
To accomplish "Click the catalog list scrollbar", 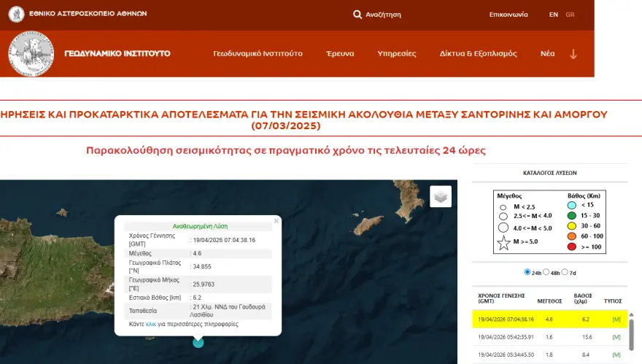I will 631,328.
